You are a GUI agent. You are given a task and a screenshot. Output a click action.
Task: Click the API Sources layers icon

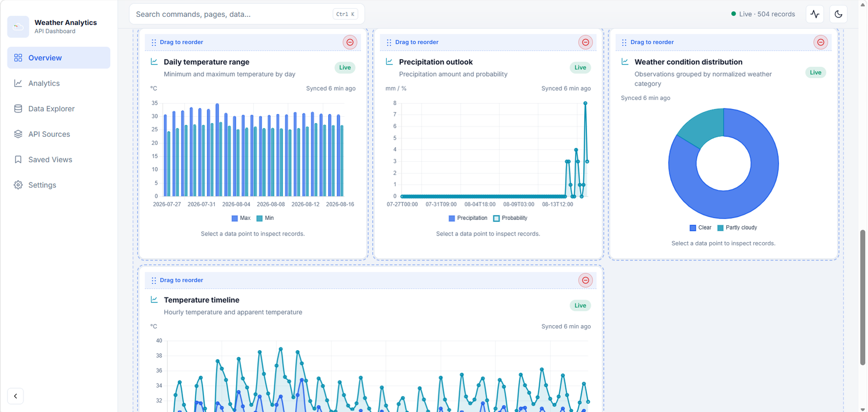click(x=18, y=134)
